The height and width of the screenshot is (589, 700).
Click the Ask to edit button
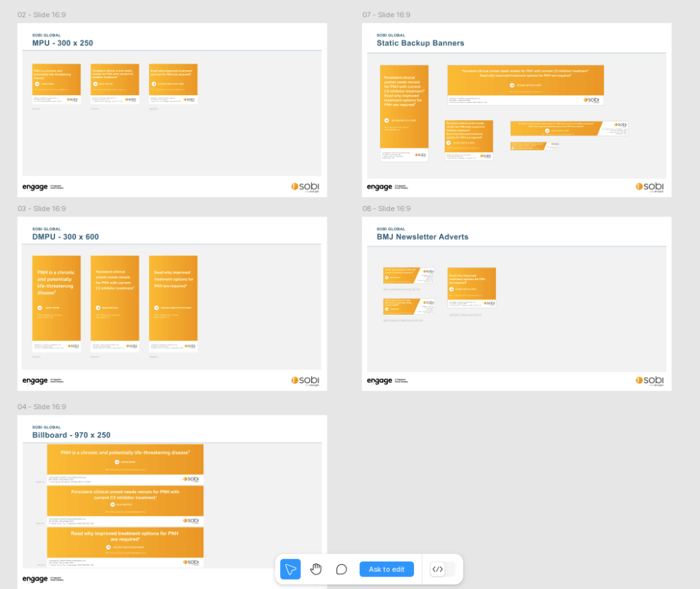tap(386, 569)
